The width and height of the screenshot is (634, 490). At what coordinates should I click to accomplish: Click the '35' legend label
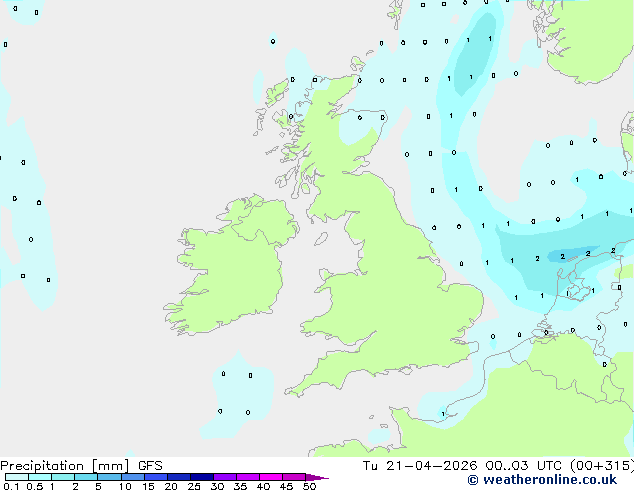point(240,486)
